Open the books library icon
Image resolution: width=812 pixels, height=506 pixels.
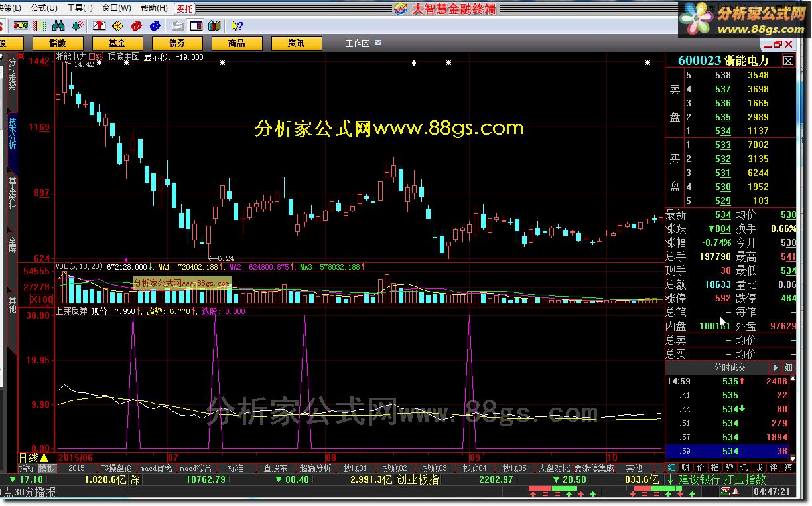click(214, 26)
